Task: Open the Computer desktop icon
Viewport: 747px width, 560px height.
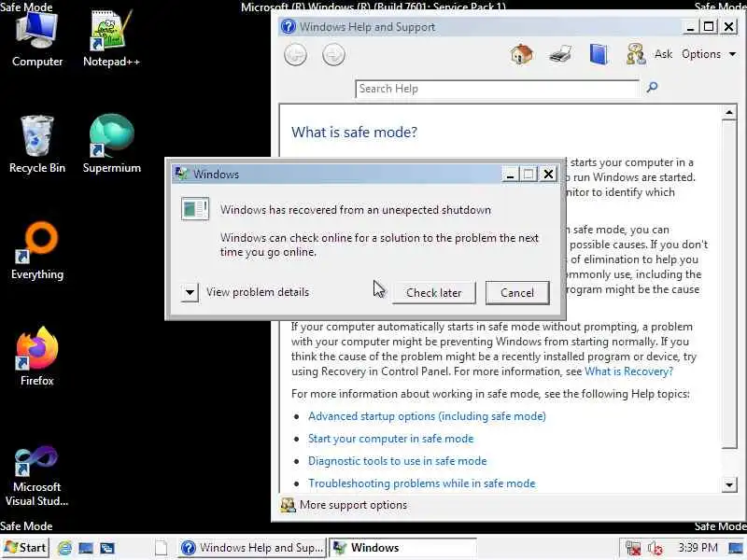Action: (x=36, y=39)
